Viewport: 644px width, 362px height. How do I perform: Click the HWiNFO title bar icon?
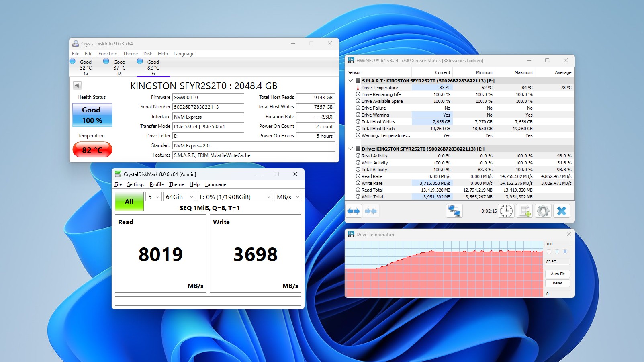tap(351, 60)
